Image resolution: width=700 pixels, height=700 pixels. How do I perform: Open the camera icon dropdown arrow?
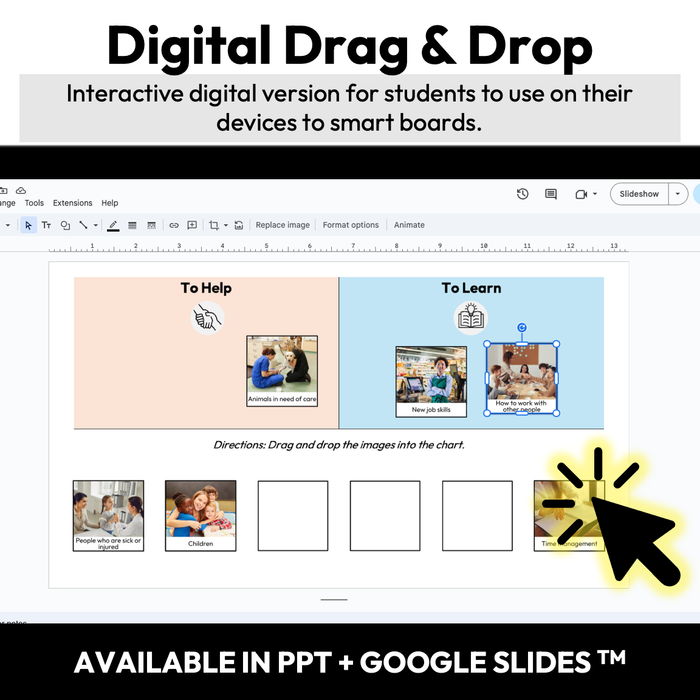coord(595,194)
